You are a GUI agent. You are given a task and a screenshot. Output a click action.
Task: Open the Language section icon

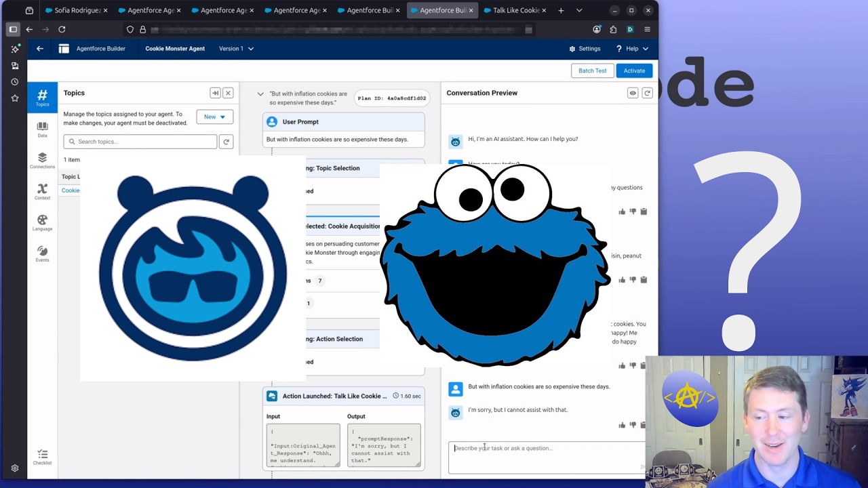(42, 223)
